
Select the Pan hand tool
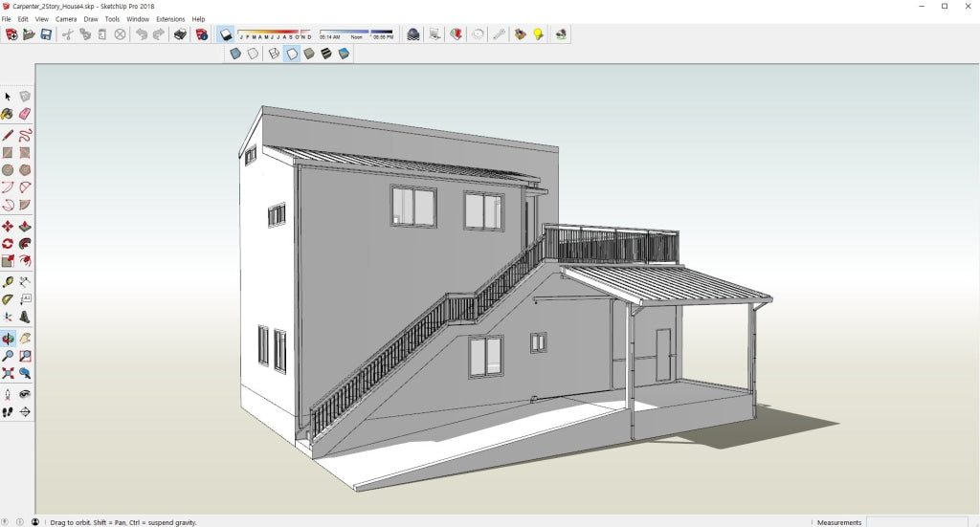pos(25,339)
